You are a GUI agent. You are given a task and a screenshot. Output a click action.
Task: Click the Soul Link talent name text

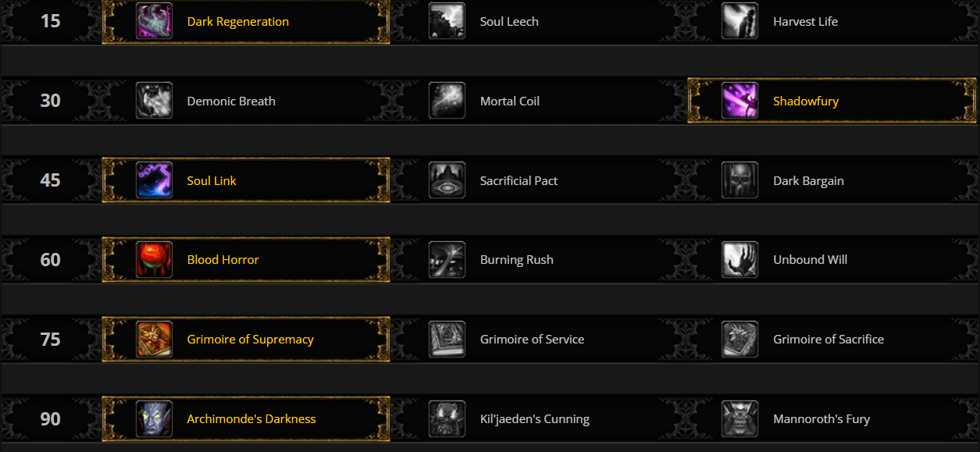211,180
